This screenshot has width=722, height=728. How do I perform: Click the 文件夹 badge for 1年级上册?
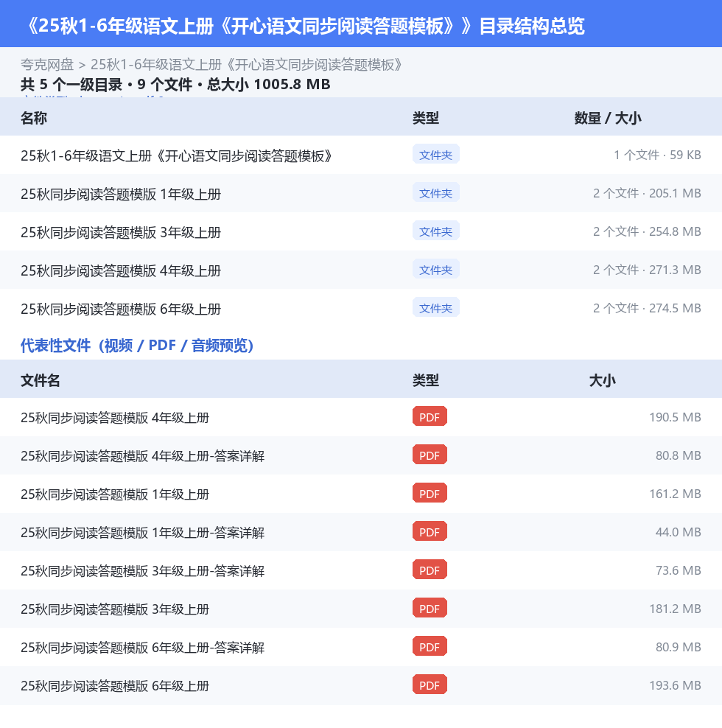tap(436, 192)
